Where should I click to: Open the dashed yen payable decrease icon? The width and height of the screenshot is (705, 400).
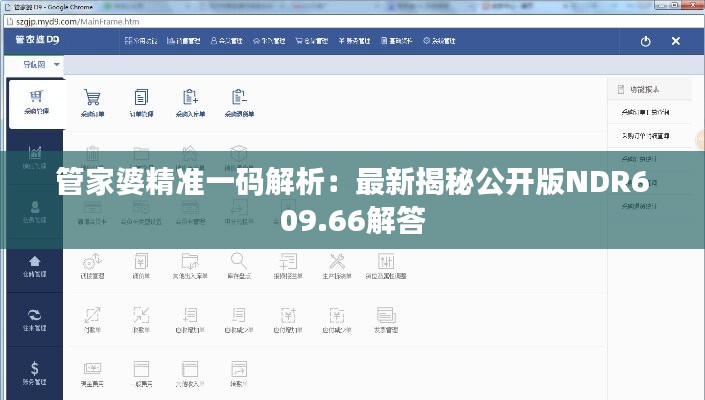point(337,315)
